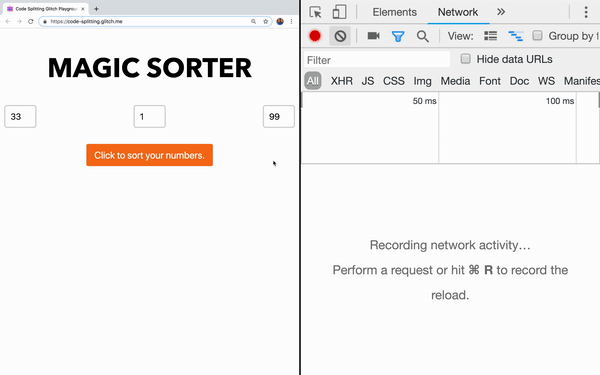
Task: Enable the Group by frame checkbox
Action: 537,36
